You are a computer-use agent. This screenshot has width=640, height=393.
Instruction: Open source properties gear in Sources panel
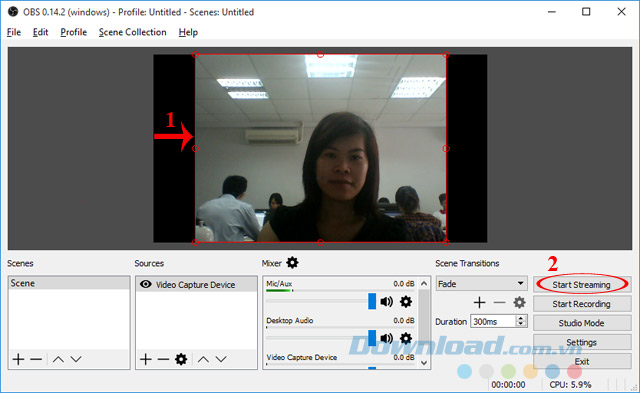(x=181, y=359)
